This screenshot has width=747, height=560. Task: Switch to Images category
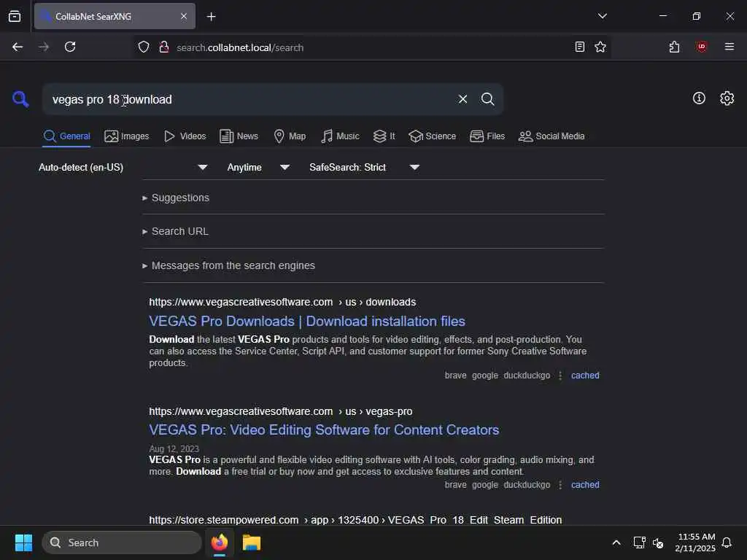[x=127, y=136]
